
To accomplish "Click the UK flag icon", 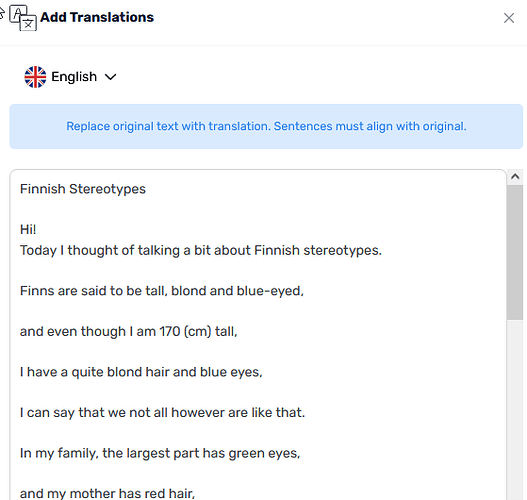I will 35,77.
